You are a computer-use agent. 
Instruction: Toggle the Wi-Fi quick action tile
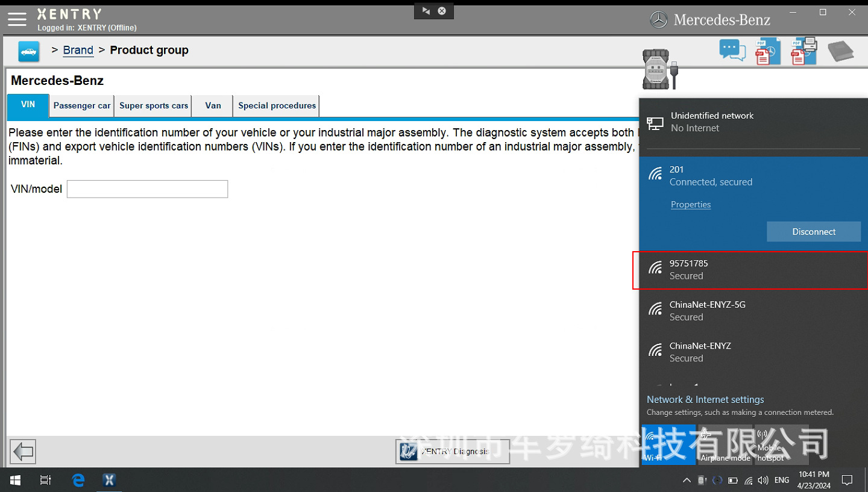pos(668,444)
